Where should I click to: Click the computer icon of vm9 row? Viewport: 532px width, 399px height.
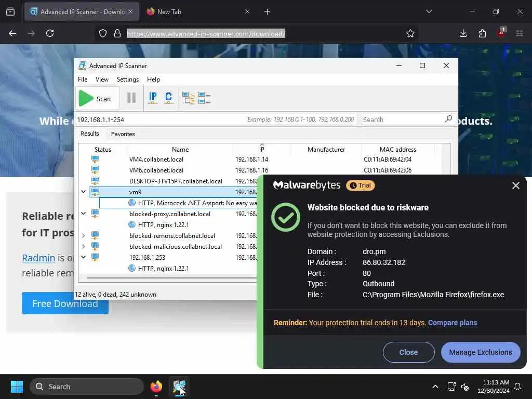[95, 192]
